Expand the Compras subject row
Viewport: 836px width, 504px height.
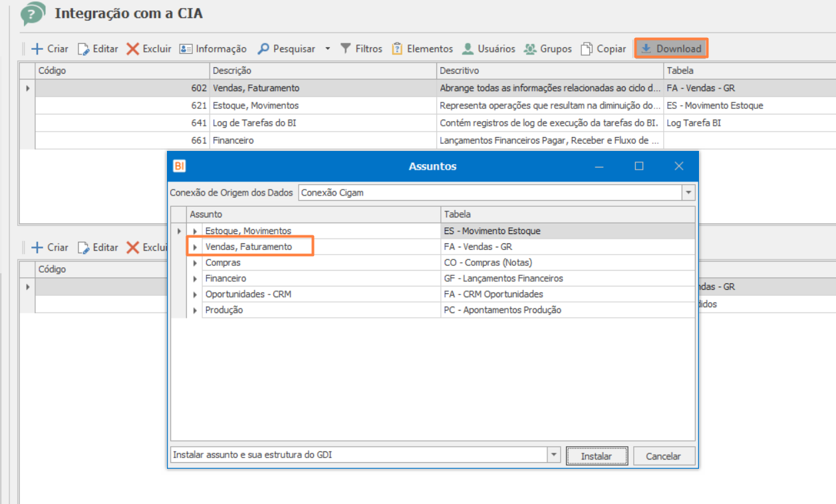(195, 263)
